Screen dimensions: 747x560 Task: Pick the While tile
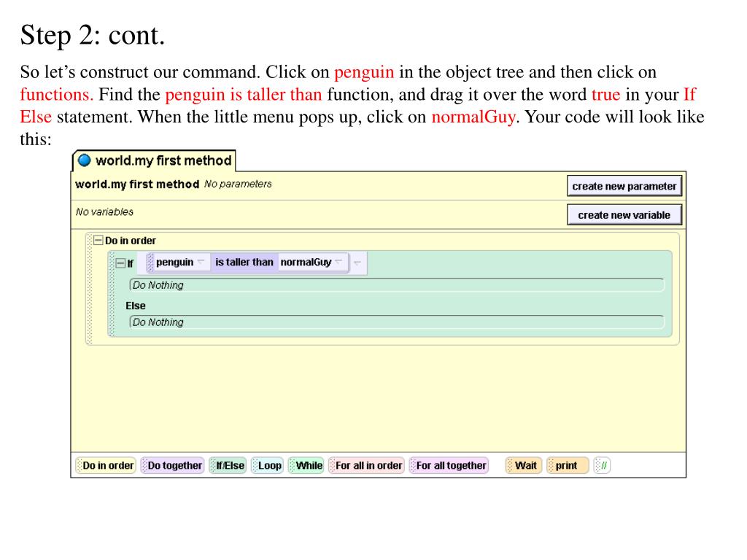click(x=306, y=465)
